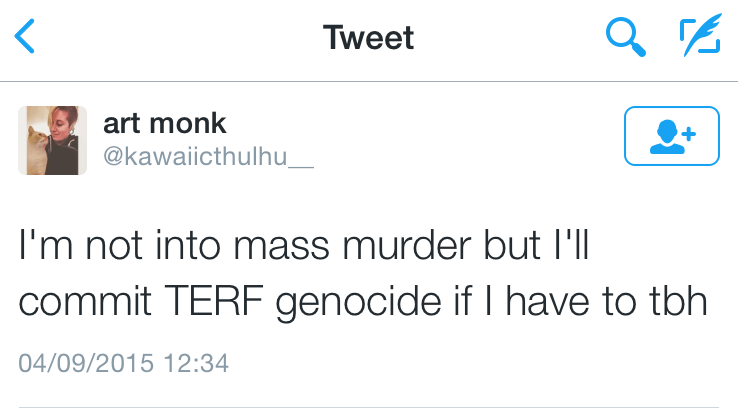This screenshot has width=738, height=409.
Task: Tap the "art monk" display name
Action: click(165, 124)
